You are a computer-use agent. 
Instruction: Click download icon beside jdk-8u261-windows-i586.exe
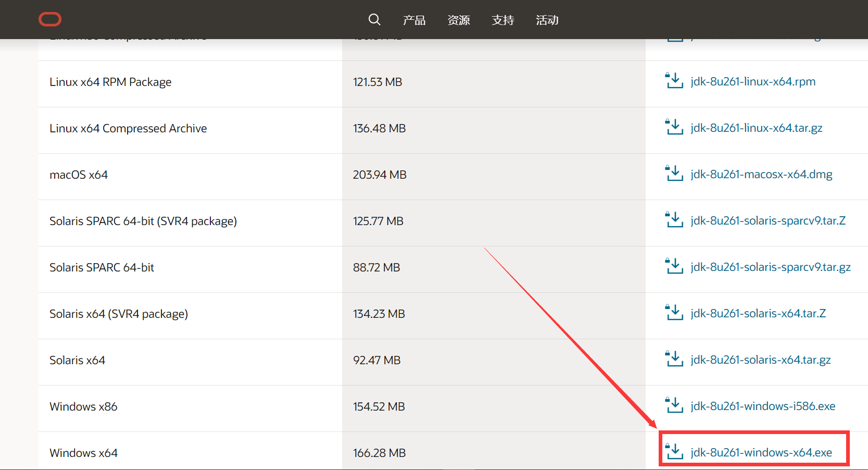674,405
